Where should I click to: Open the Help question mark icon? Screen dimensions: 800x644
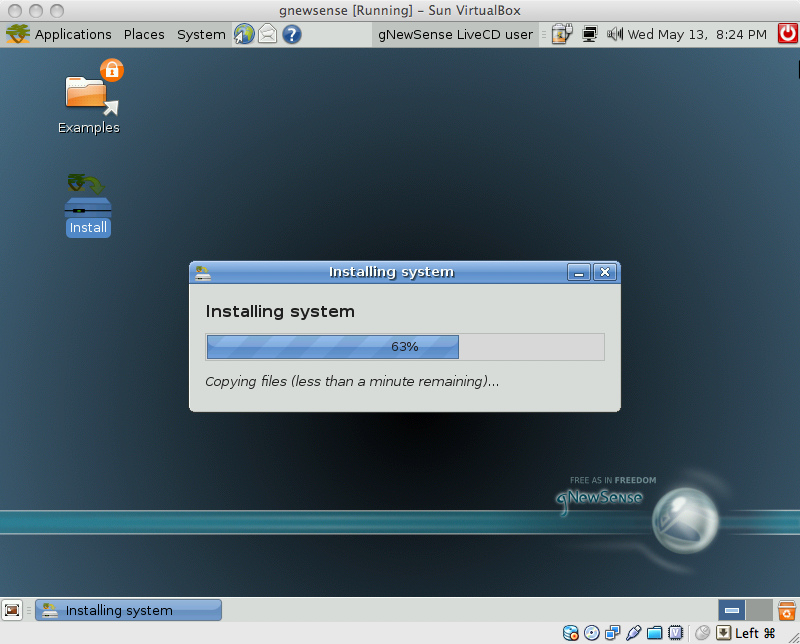click(292, 34)
